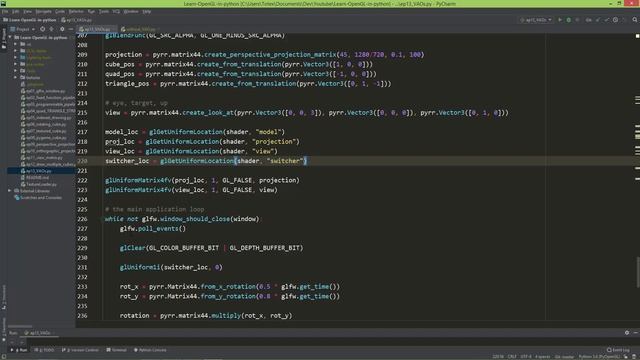Open the Tools menu
This screenshot has width=640, height=360.
point(104,11)
